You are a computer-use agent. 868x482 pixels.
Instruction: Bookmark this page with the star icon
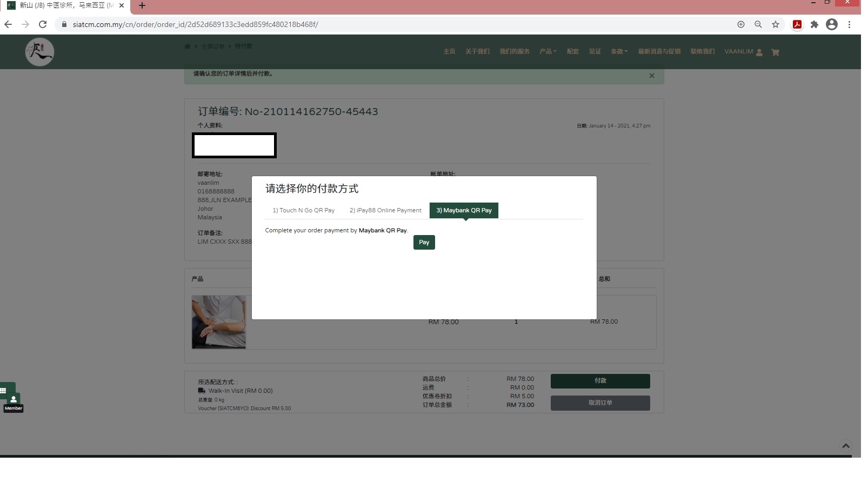(x=776, y=24)
